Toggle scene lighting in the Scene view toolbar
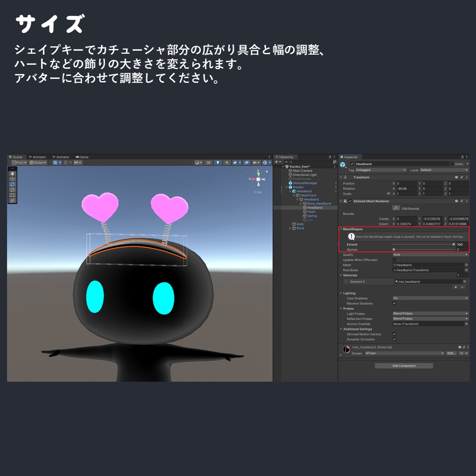The height and width of the screenshot is (476, 476). (x=217, y=162)
